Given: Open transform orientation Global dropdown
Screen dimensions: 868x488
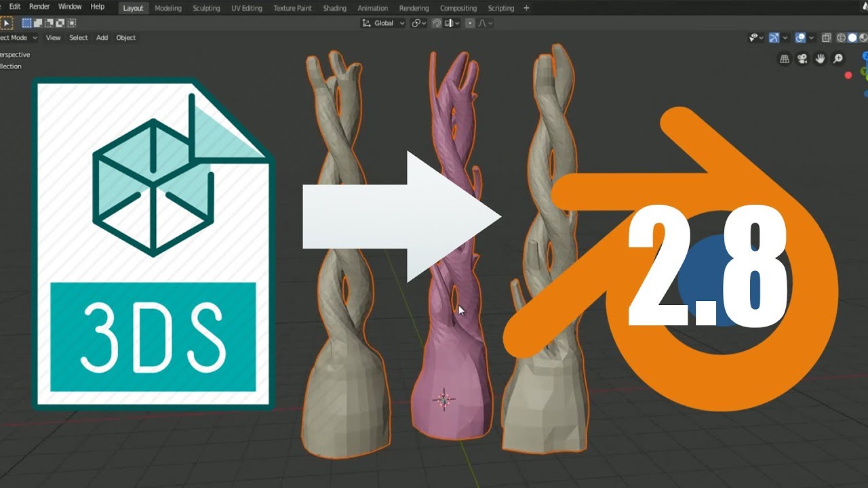Looking at the screenshot, I should point(383,23).
